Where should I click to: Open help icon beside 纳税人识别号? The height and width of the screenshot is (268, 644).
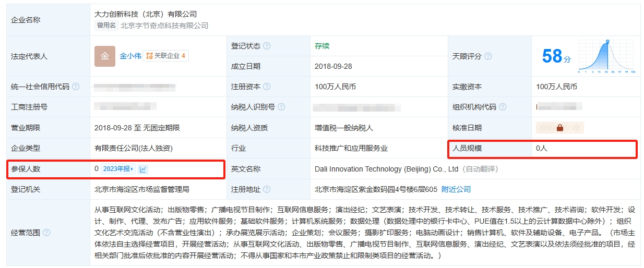coord(281,107)
